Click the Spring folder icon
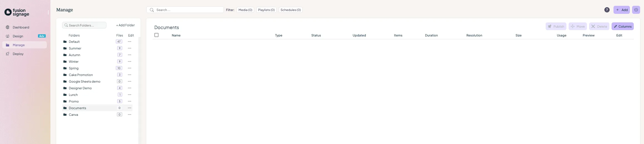644x144 pixels. [65, 68]
